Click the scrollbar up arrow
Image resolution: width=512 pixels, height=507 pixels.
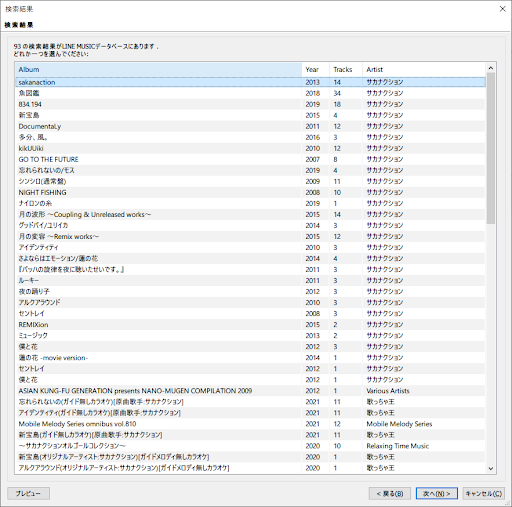tap(491, 68)
